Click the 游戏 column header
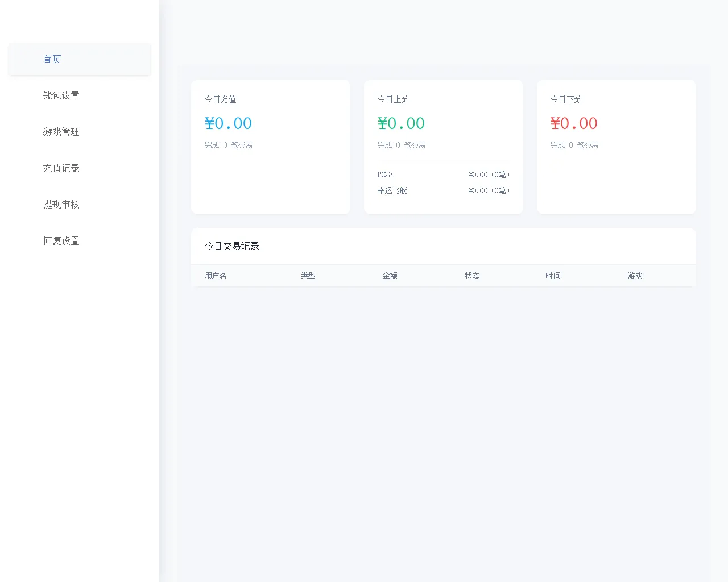The image size is (728, 582). point(635,276)
